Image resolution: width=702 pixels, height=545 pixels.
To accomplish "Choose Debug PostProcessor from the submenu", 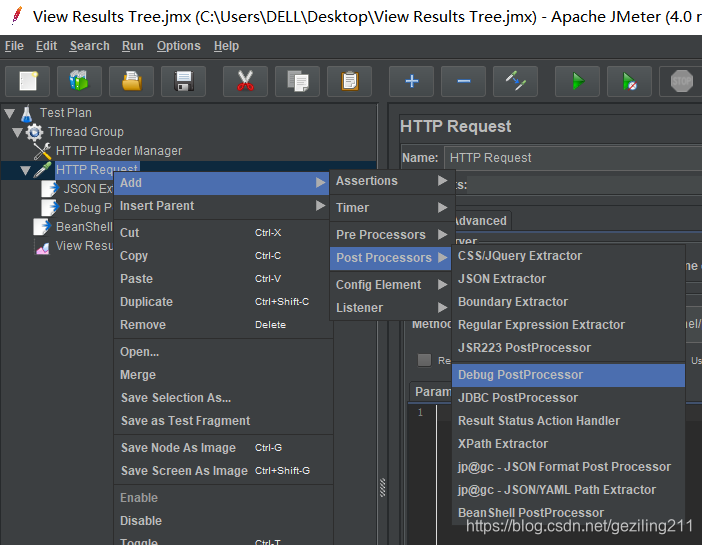I will pyautogui.click(x=569, y=375).
